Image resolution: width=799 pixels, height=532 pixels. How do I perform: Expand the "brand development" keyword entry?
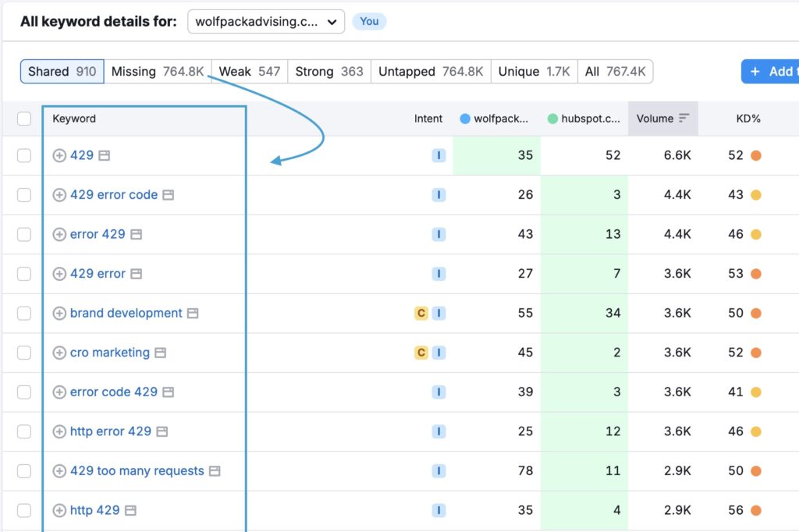(x=59, y=313)
